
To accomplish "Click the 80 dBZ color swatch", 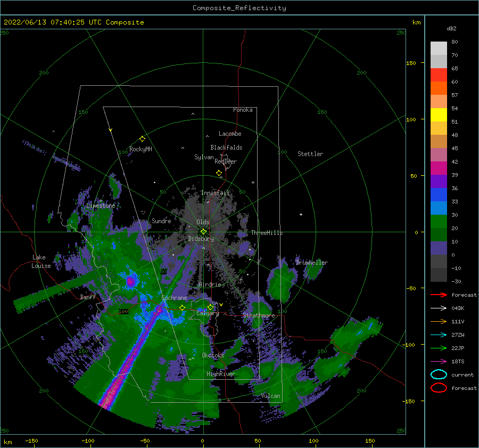I will 439,48.
